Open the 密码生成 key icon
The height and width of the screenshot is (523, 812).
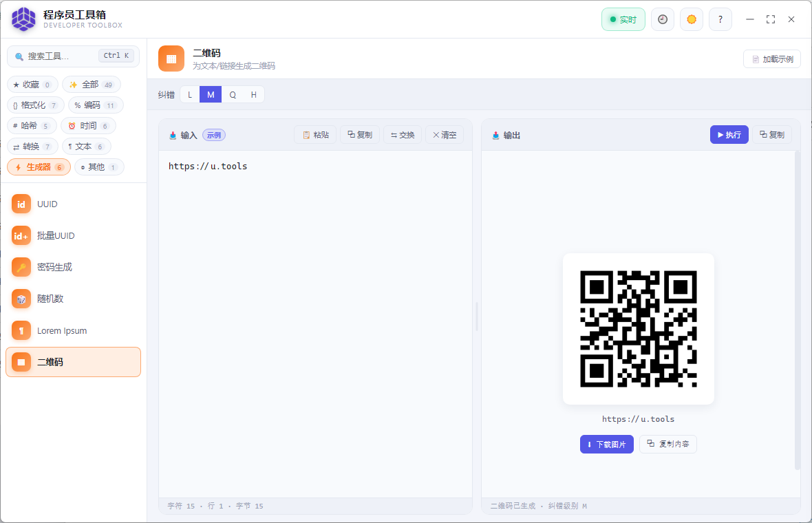pyautogui.click(x=21, y=267)
